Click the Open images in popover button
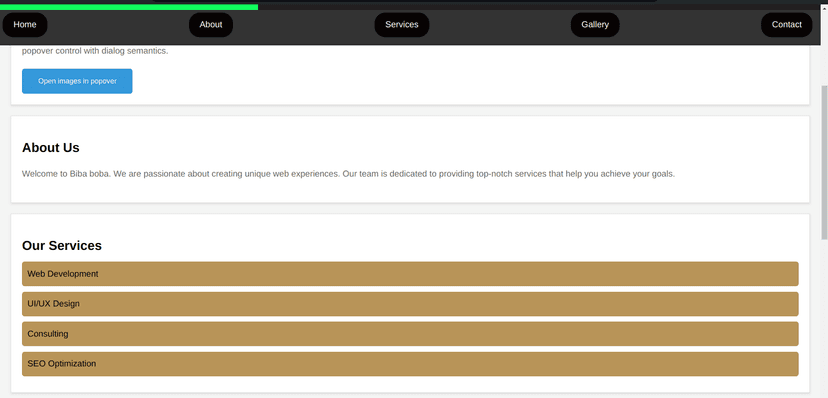828x398 pixels. coord(77,81)
